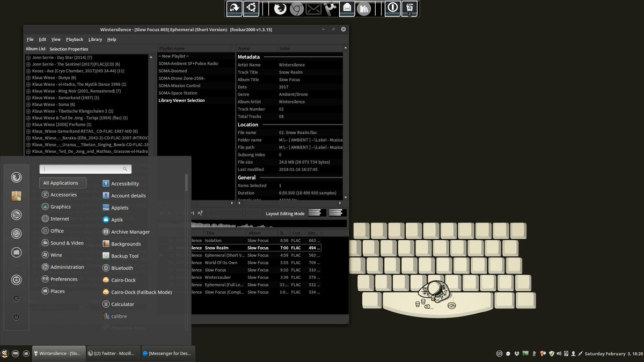Open Terminal icon in menu sidebar
The height and width of the screenshot is (362, 644).
click(x=17, y=234)
